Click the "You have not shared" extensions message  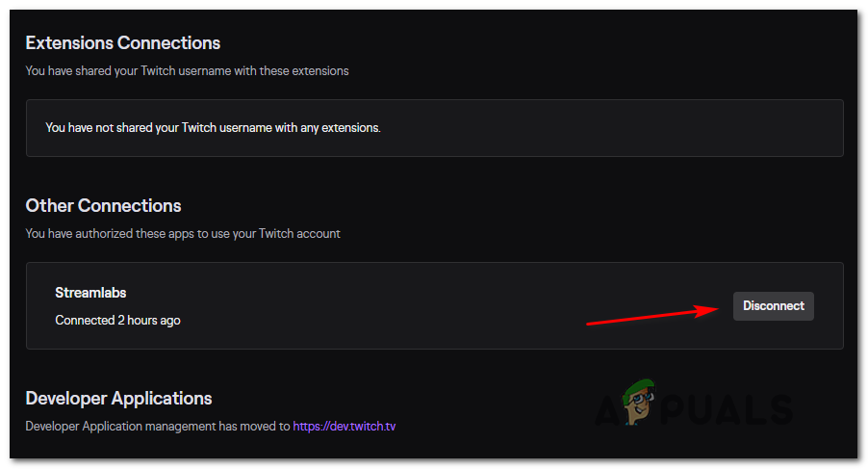(213, 127)
